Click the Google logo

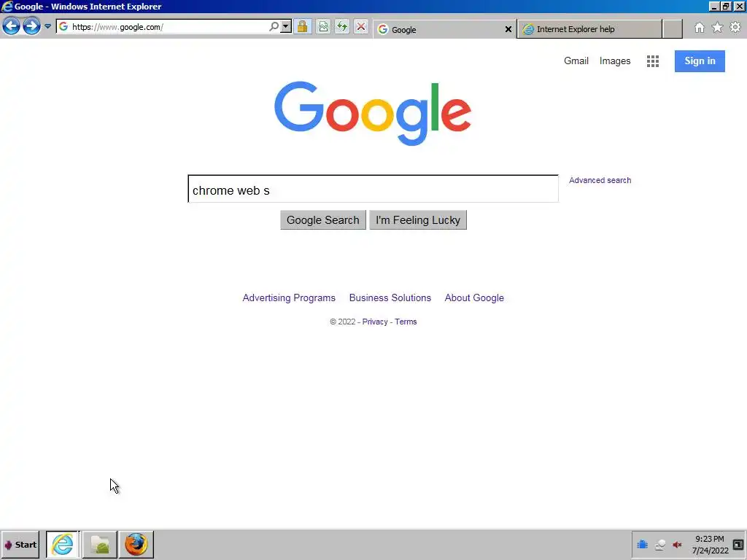tap(373, 113)
